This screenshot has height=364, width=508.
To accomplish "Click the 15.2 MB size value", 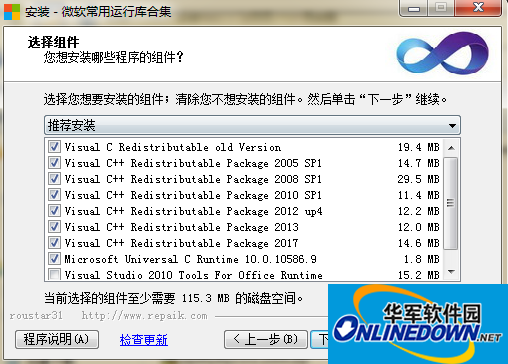I will (419, 275).
